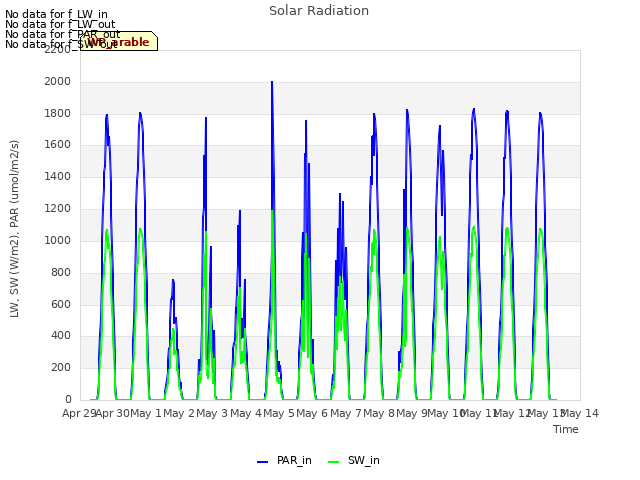Screen dimensions: 640x480
Task: Click the Time x-axis title
Action: click(566, 429)
